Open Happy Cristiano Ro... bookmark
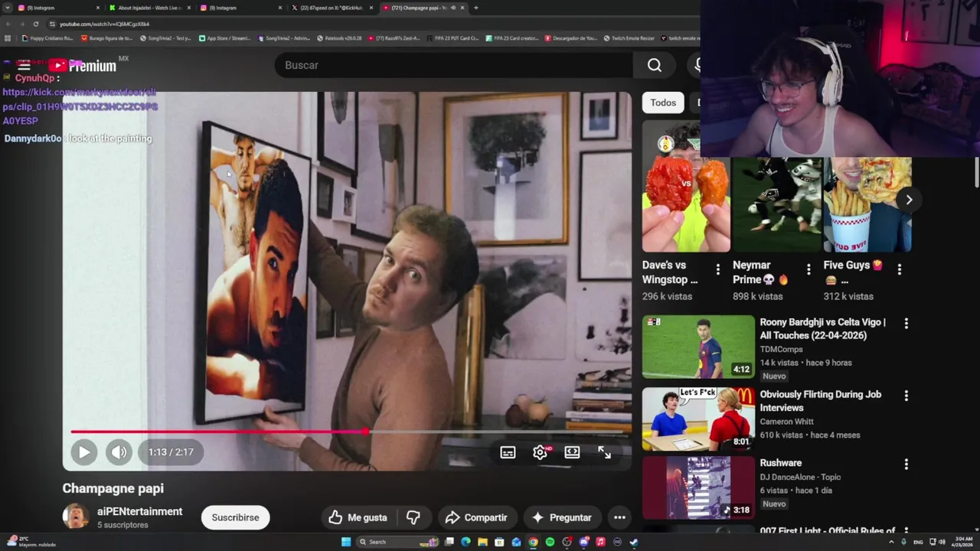980x551 pixels. coord(47,37)
